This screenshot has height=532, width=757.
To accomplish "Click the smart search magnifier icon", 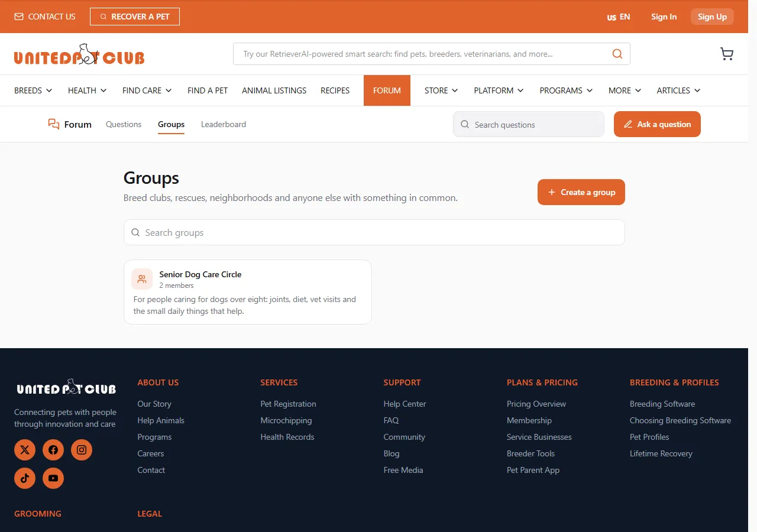I will (x=617, y=54).
